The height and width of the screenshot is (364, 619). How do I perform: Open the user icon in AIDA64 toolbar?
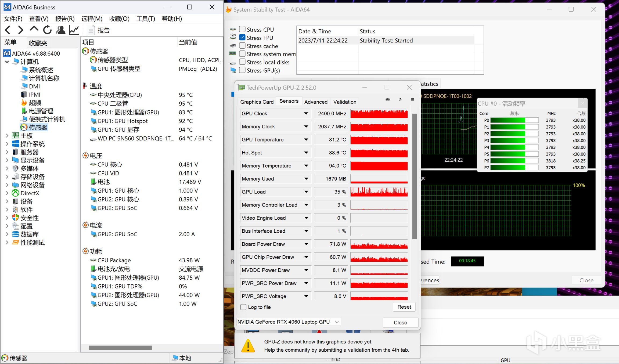61,30
